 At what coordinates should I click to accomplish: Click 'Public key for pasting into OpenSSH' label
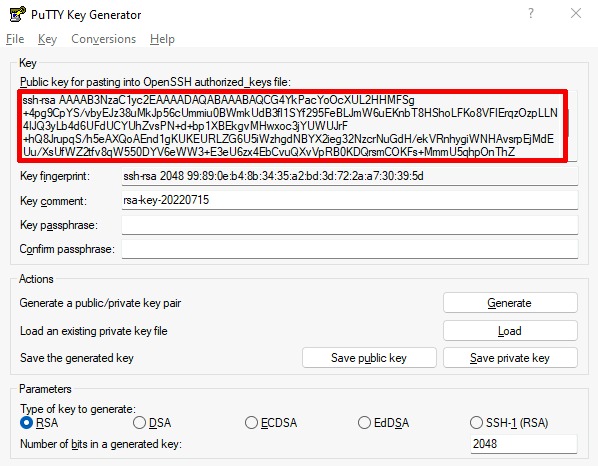tap(155, 82)
